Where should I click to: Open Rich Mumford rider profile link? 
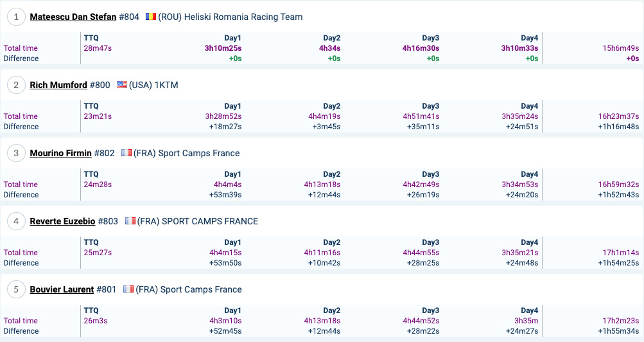[x=58, y=85]
